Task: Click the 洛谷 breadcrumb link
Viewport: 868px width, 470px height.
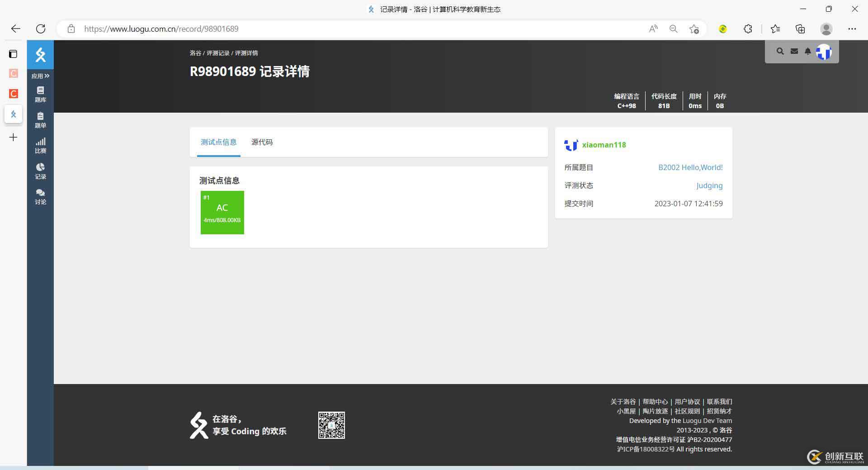Action: pyautogui.click(x=195, y=53)
